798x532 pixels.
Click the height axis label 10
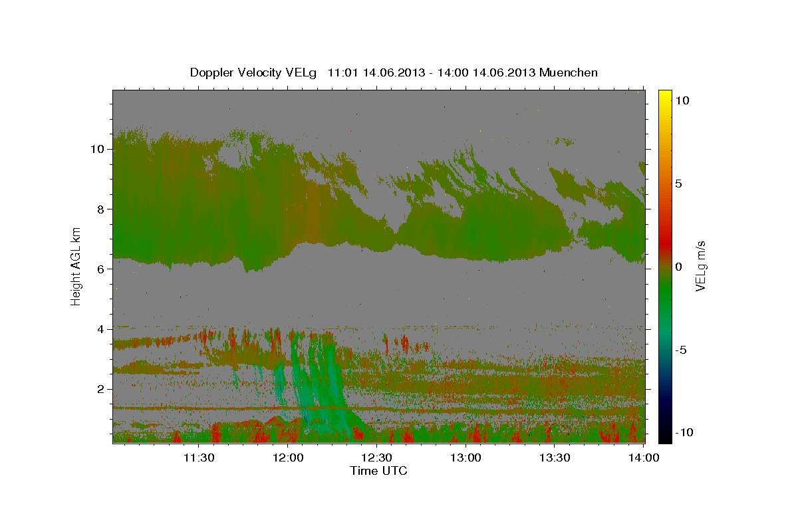[97, 149]
